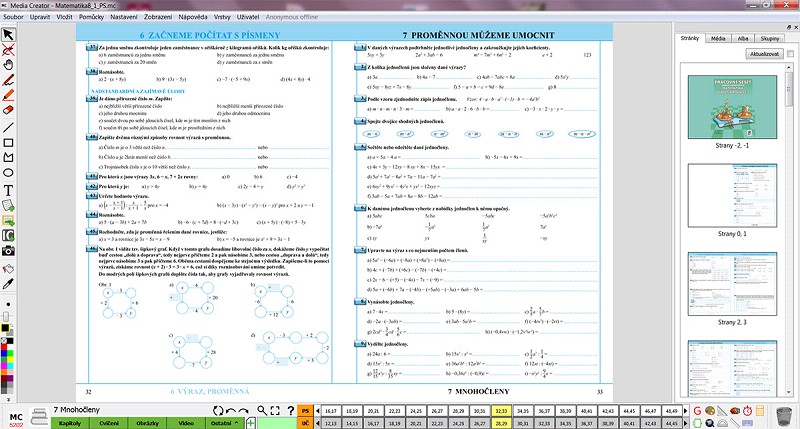Image resolution: width=800 pixels, height=429 pixels.
Task: Select the red pen tool
Action: [8, 80]
